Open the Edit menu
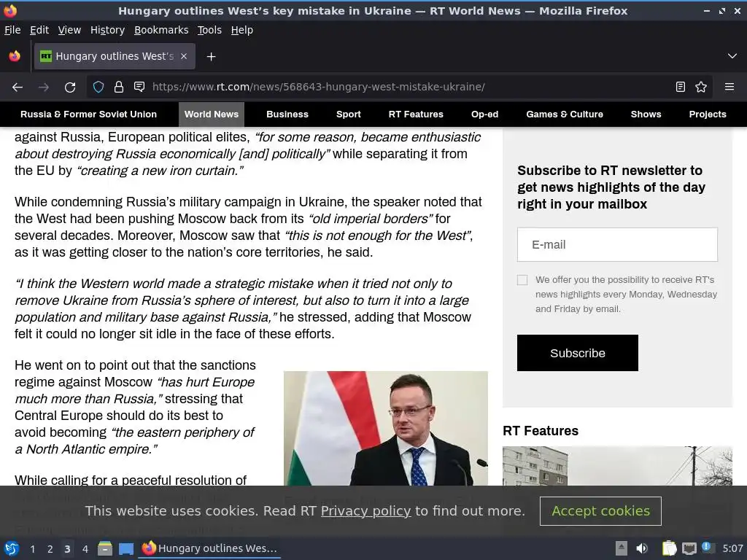Viewport: 747px width, 560px height. [x=39, y=30]
